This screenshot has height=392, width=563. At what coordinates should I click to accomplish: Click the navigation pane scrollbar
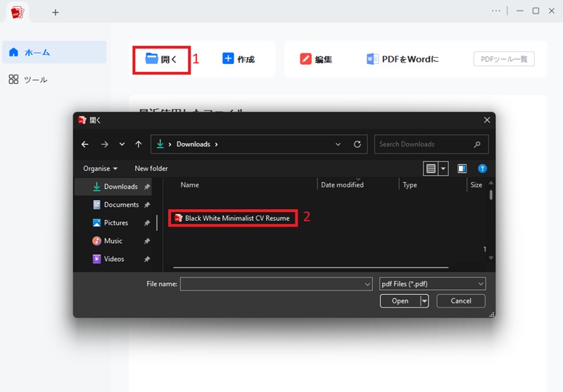click(157, 222)
